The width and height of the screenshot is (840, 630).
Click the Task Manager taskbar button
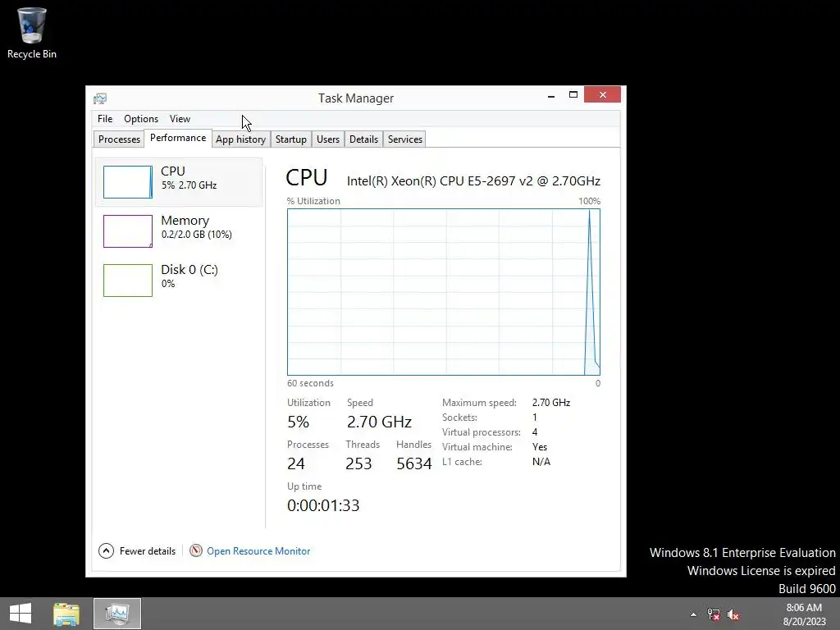click(117, 614)
